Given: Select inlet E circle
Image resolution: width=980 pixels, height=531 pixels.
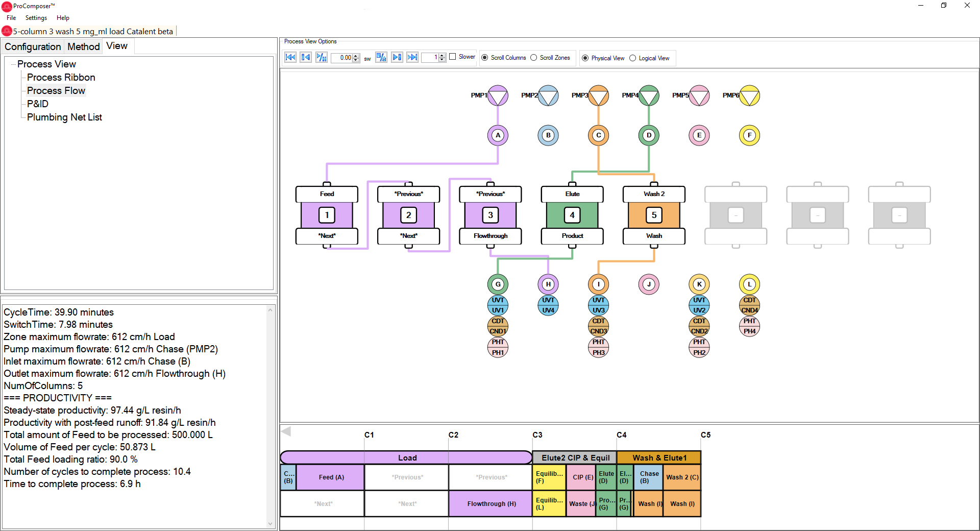Looking at the screenshot, I should coord(699,135).
